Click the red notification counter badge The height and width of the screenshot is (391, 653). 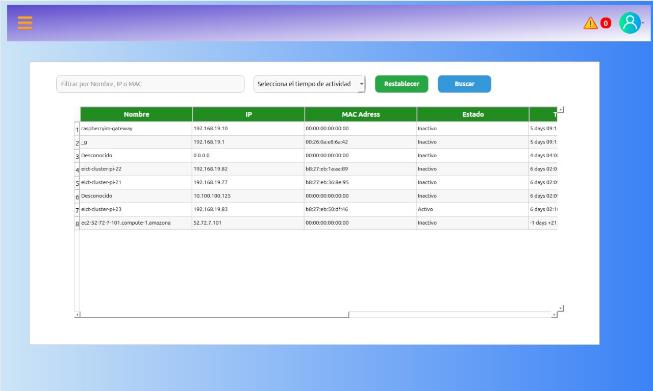(606, 23)
